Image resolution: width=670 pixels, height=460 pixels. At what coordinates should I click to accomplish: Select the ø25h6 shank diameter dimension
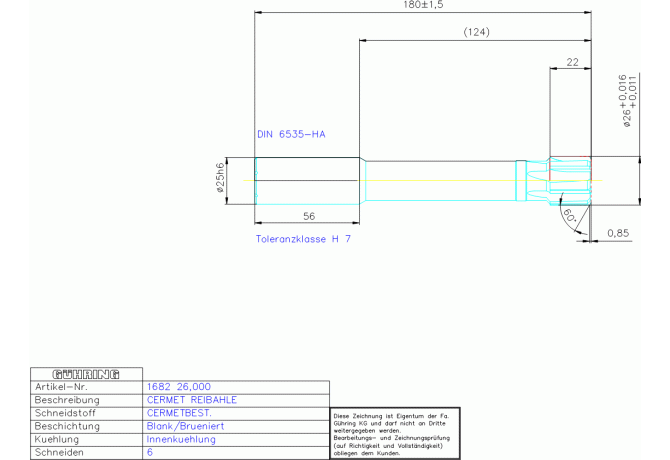point(220,177)
